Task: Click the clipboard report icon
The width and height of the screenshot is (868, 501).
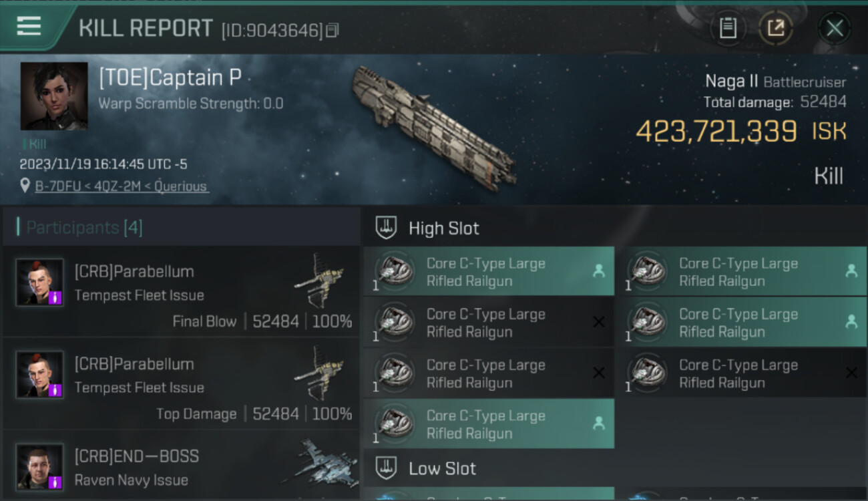Action: click(x=728, y=28)
